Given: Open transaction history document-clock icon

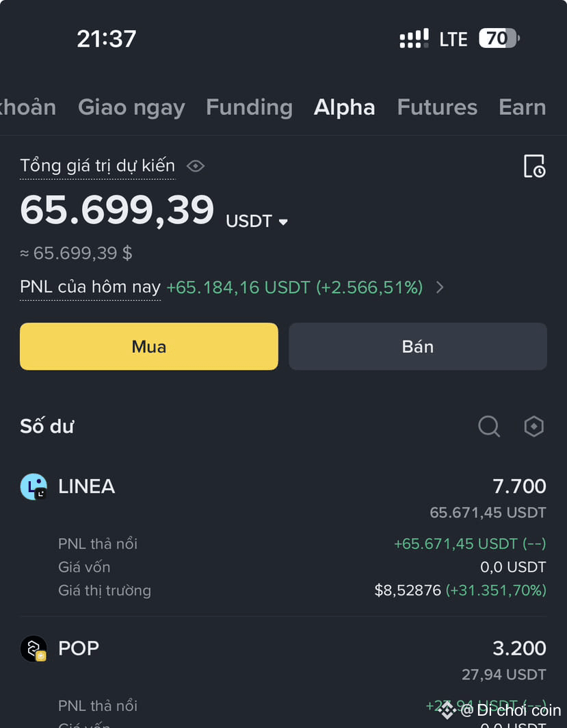Looking at the screenshot, I should [x=534, y=166].
